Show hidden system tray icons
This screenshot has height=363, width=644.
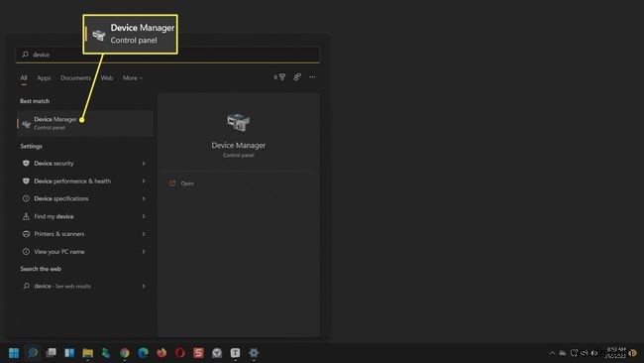[x=552, y=353]
